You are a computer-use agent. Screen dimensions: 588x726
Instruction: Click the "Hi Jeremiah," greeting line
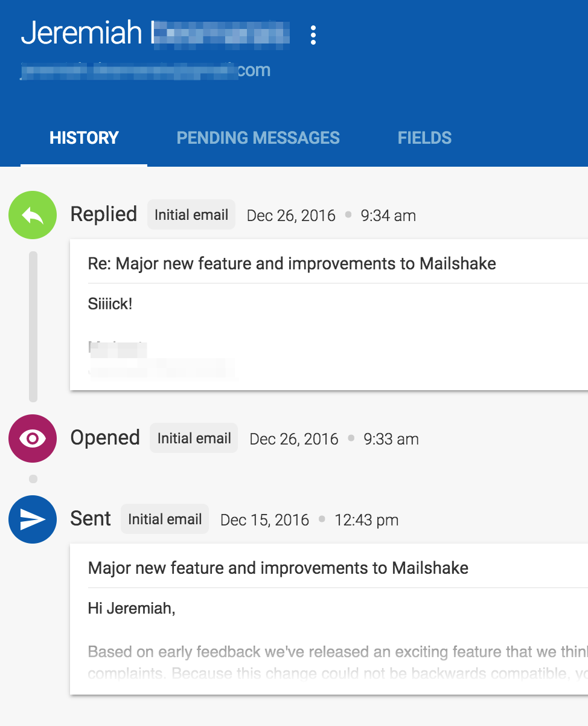click(x=132, y=608)
